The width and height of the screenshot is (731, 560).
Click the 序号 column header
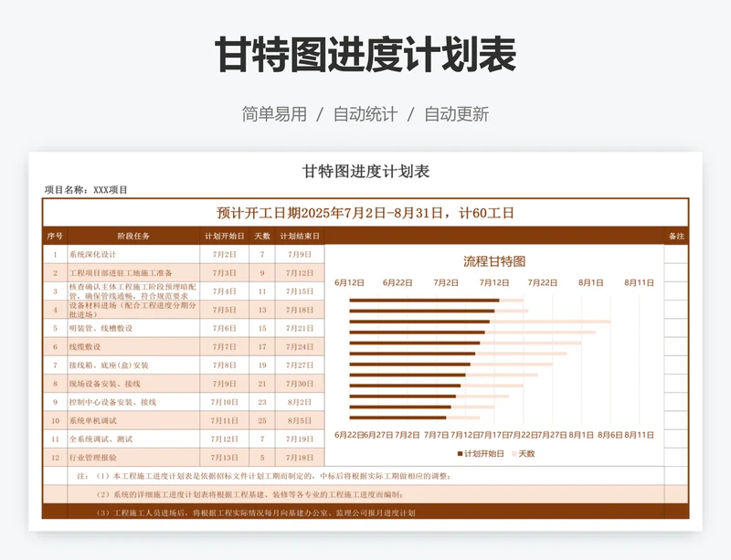55,236
